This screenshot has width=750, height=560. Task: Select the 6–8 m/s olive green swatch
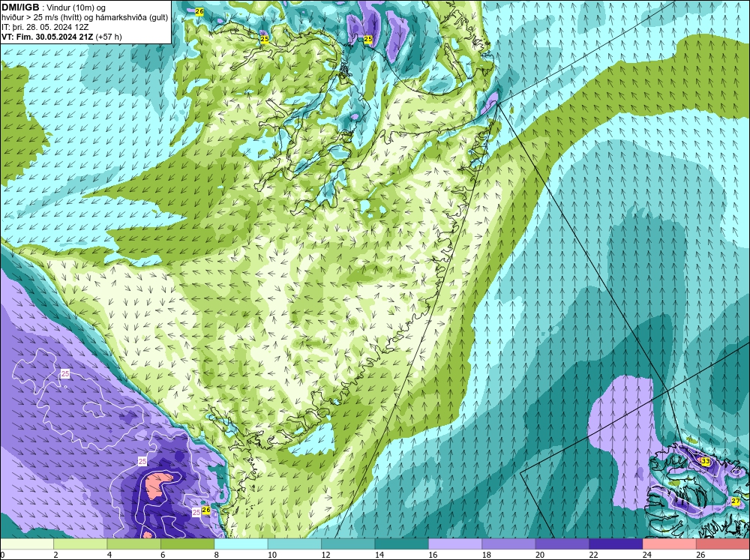coord(187,544)
